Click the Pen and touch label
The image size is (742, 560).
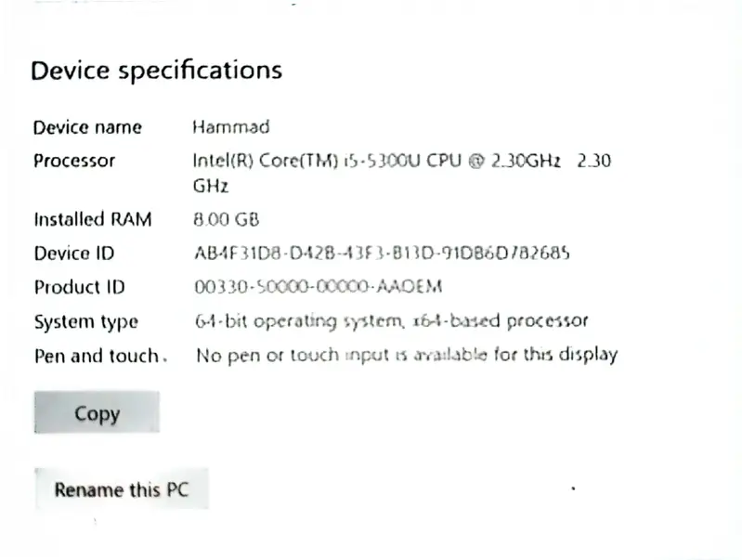tap(98, 356)
